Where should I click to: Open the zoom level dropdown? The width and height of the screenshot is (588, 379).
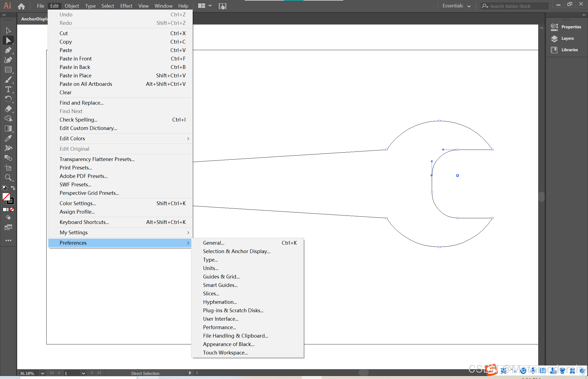tap(42, 373)
